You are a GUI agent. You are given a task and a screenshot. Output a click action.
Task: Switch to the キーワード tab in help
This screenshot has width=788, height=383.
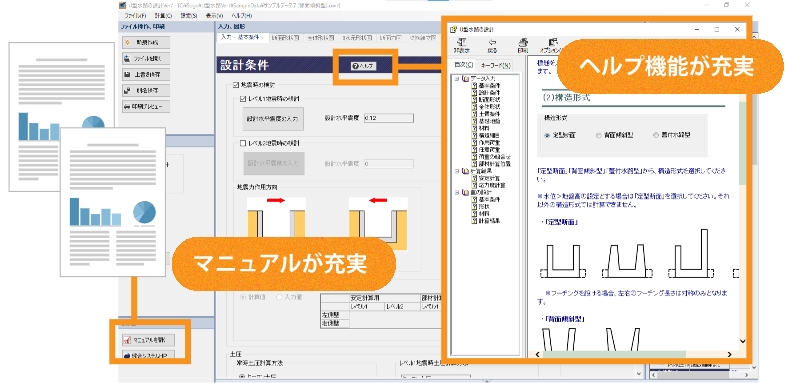[x=496, y=65]
